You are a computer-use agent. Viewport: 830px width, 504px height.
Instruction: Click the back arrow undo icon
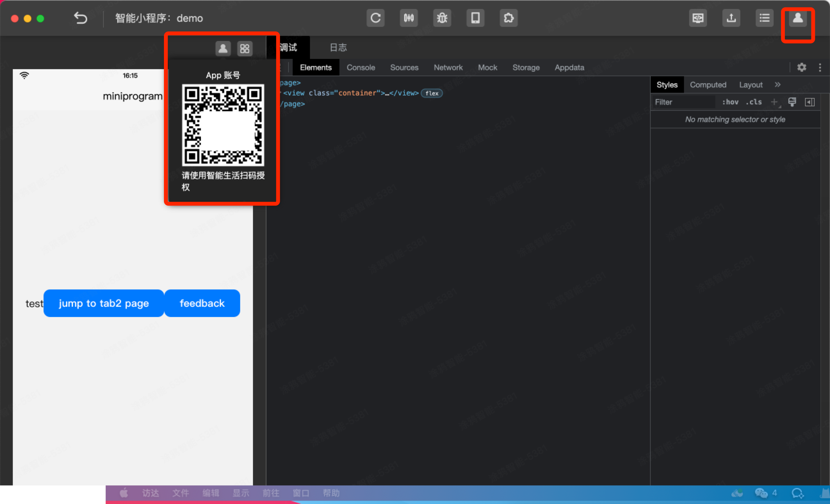[x=80, y=18]
